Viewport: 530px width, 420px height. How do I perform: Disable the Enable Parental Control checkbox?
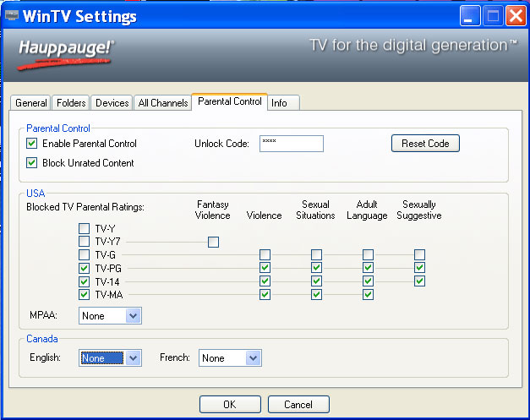click(x=32, y=145)
